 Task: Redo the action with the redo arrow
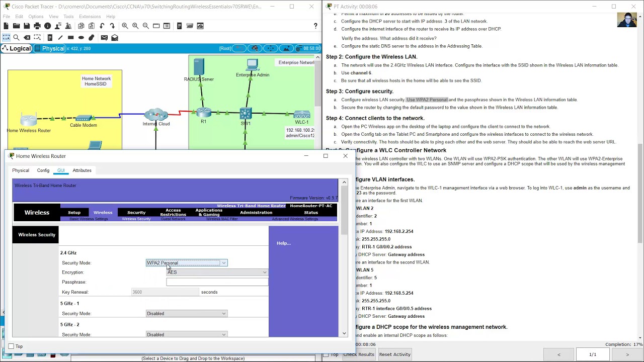click(x=112, y=26)
